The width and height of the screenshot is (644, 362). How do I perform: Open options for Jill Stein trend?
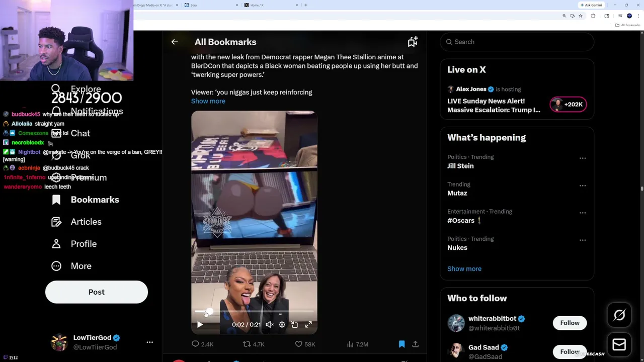583,158
